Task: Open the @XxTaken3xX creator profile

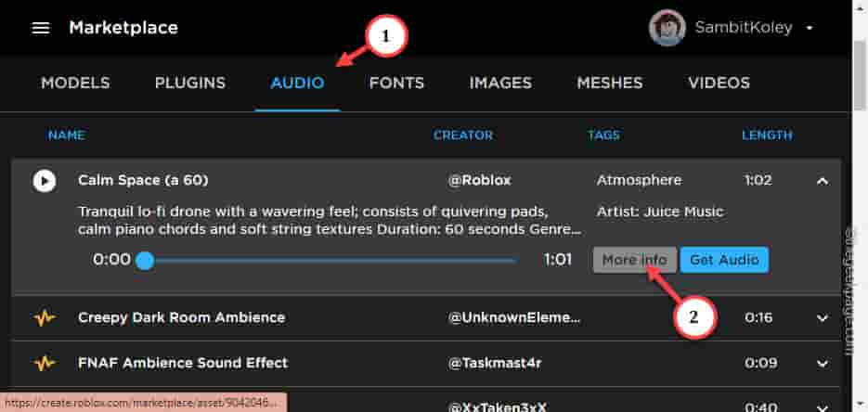Action: (x=497, y=407)
